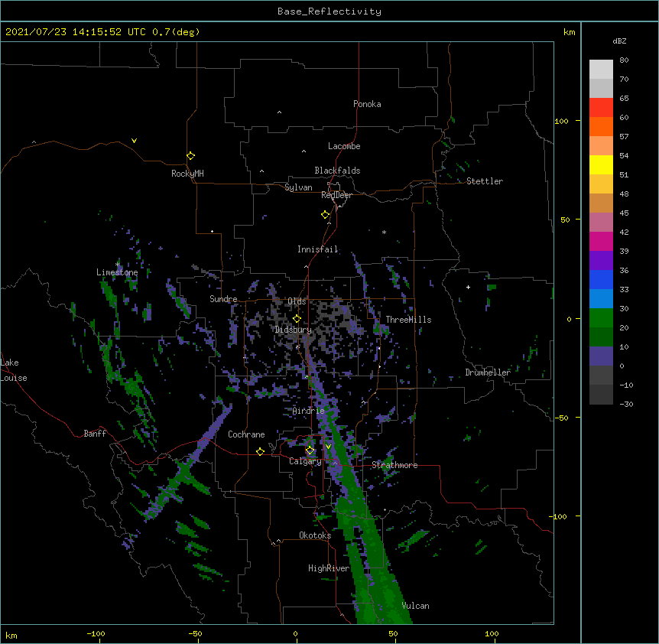Select the yellow 51-54 dBZ legend swatch

601,164
